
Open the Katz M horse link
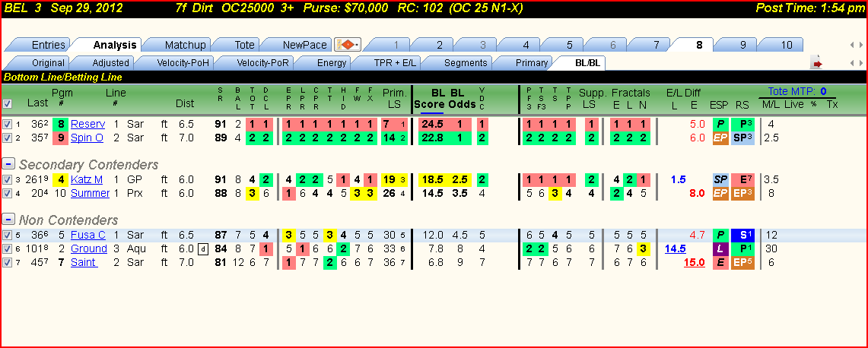pos(87,179)
